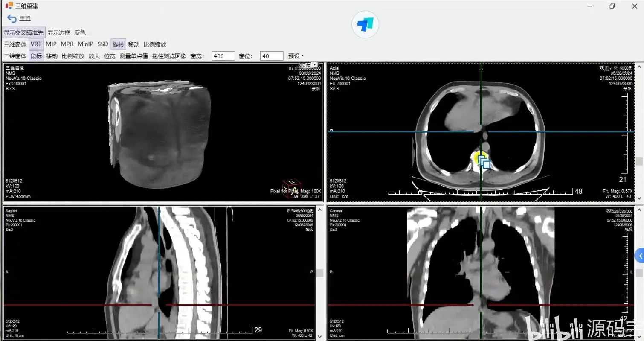Click the 3D reconstruction app icon in title bar
644x341 pixels.
click(9, 6)
